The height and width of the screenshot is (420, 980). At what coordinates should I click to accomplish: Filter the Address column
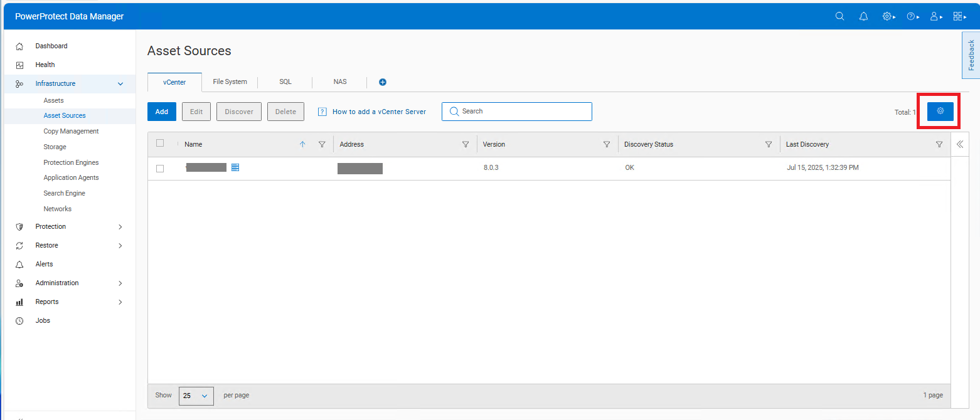tap(466, 144)
